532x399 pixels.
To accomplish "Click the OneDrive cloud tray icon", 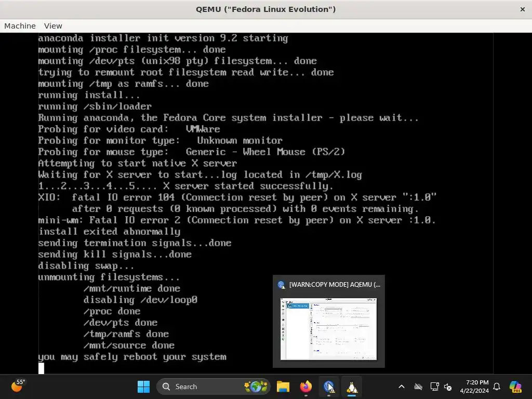I will point(418,387).
